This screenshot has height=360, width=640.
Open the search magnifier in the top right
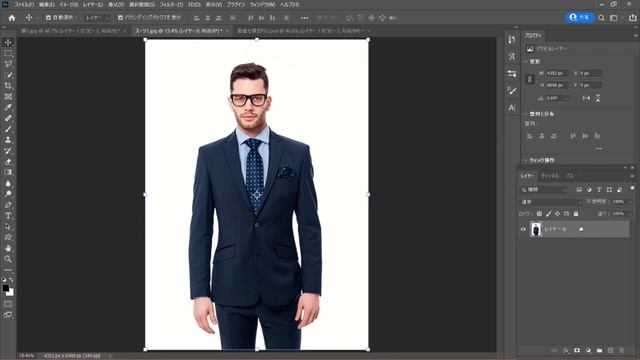point(601,18)
